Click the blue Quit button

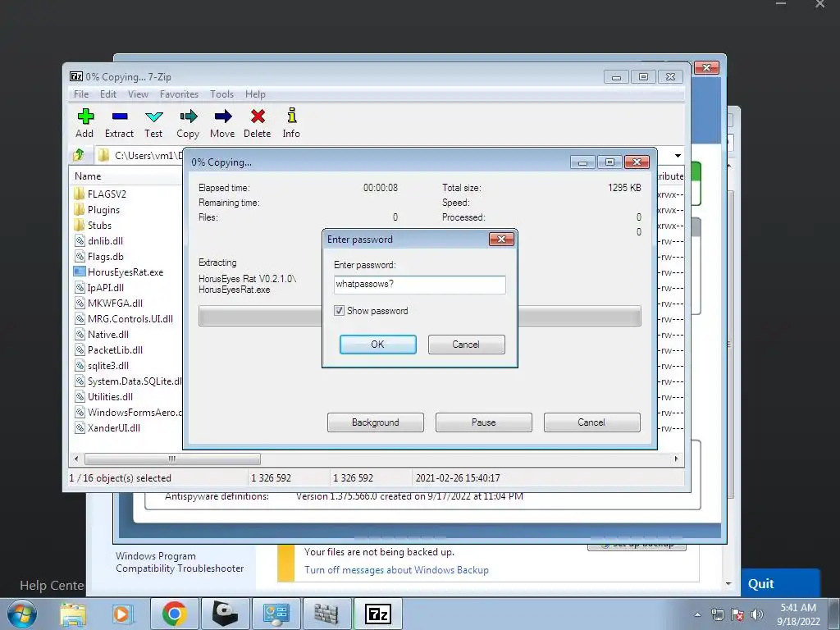point(781,583)
